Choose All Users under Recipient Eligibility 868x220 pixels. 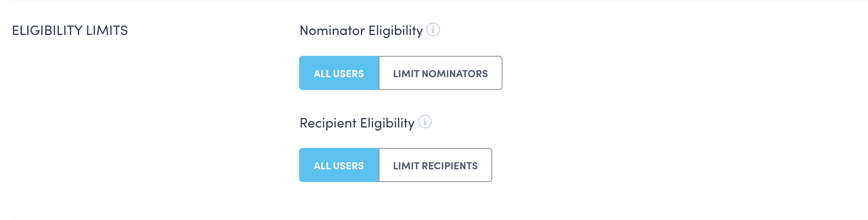[339, 165]
